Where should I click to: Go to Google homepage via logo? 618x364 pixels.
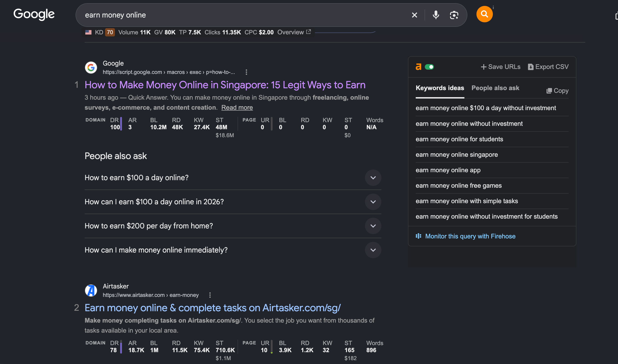[x=34, y=14]
